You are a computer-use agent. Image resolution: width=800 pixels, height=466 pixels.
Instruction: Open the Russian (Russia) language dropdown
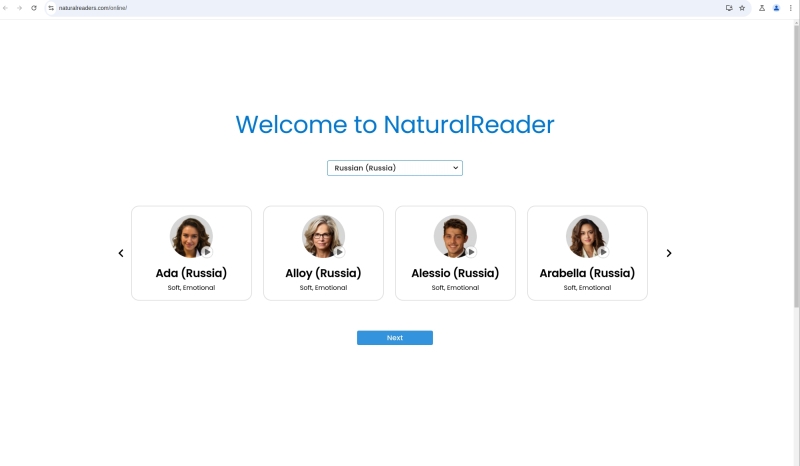[x=395, y=168]
